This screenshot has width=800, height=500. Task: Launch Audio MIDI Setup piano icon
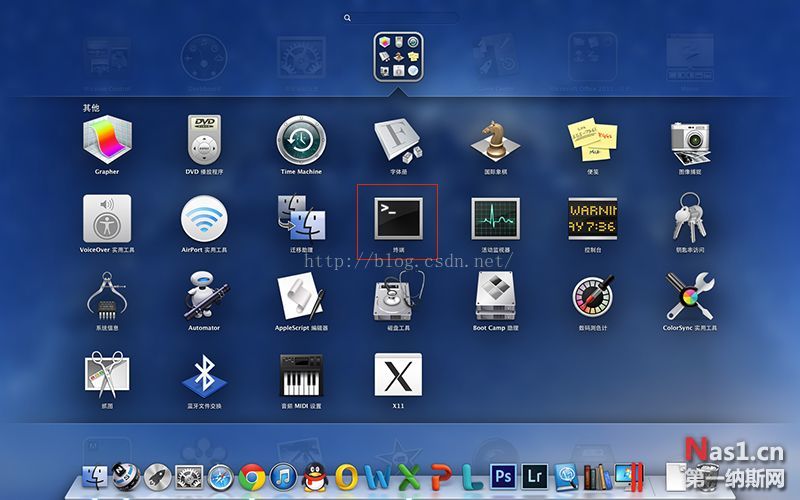click(301, 376)
